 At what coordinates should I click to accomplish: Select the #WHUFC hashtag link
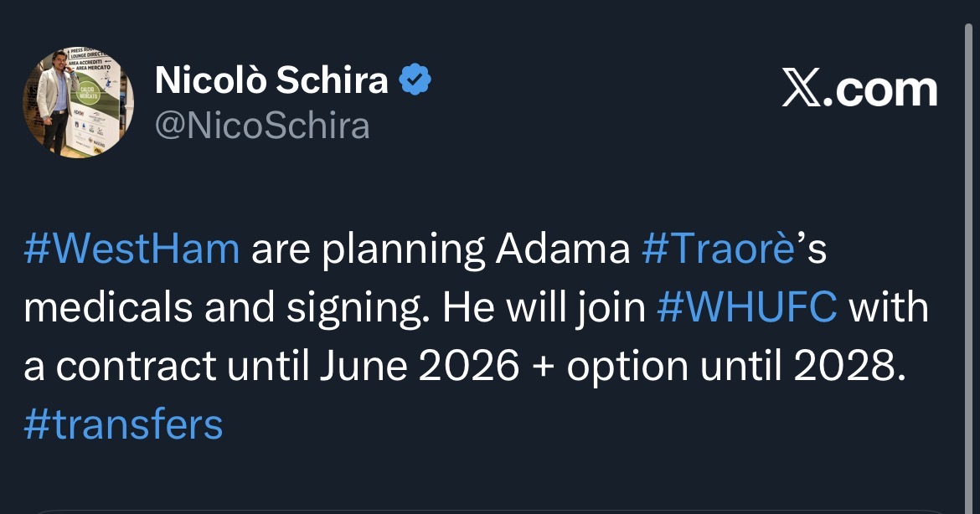(747, 308)
